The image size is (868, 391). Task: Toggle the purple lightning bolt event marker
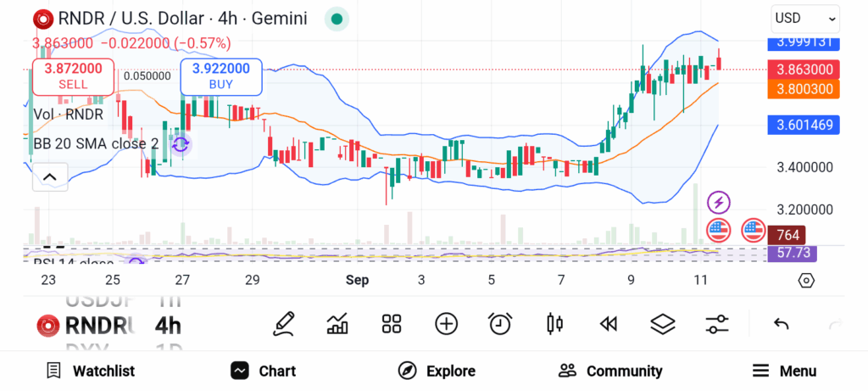click(x=719, y=202)
